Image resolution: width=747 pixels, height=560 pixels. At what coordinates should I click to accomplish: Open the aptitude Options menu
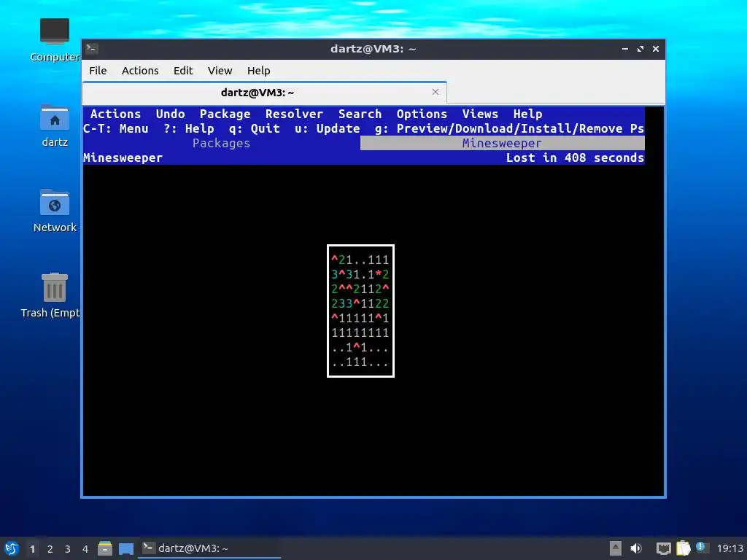tap(422, 114)
